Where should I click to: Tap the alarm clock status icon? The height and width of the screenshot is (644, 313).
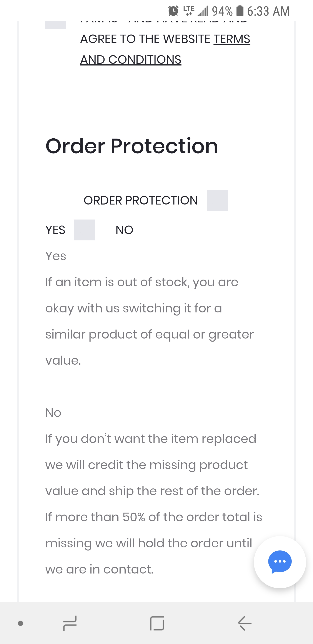(173, 11)
